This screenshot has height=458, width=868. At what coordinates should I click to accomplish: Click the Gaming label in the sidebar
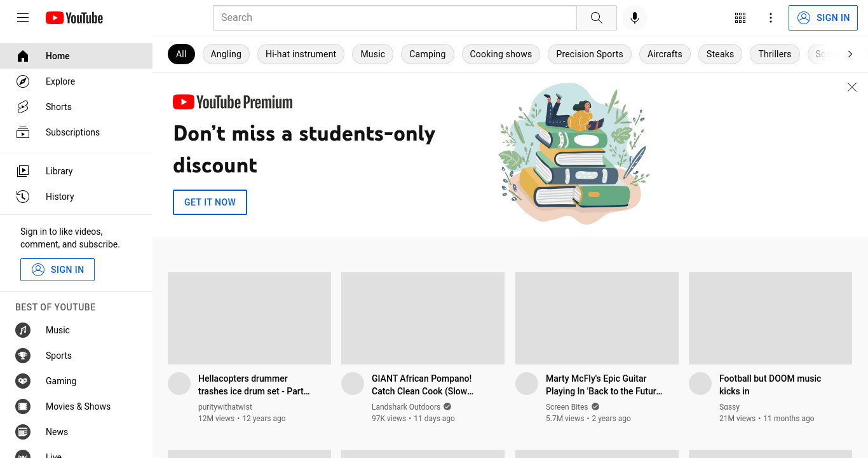61,381
